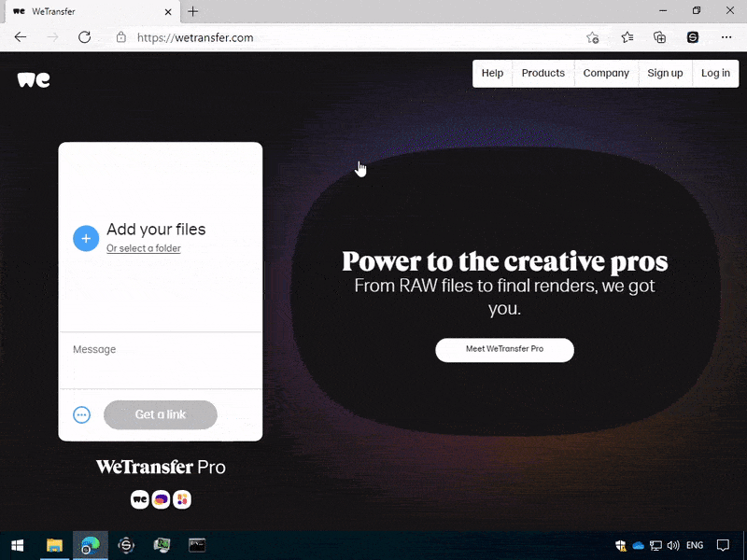Select the purple-orange product icon below WeTransfer Pro
The height and width of the screenshot is (560, 747).
coord(161,499)
